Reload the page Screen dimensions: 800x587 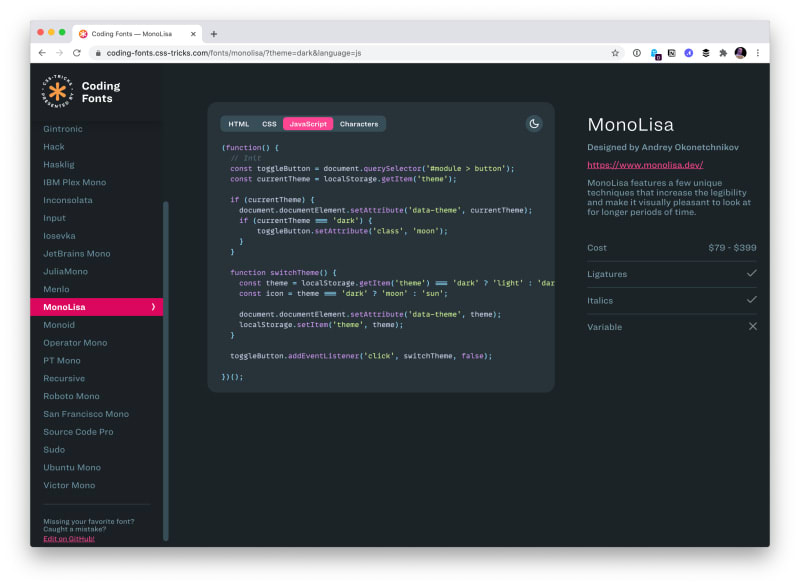point(77,53)
